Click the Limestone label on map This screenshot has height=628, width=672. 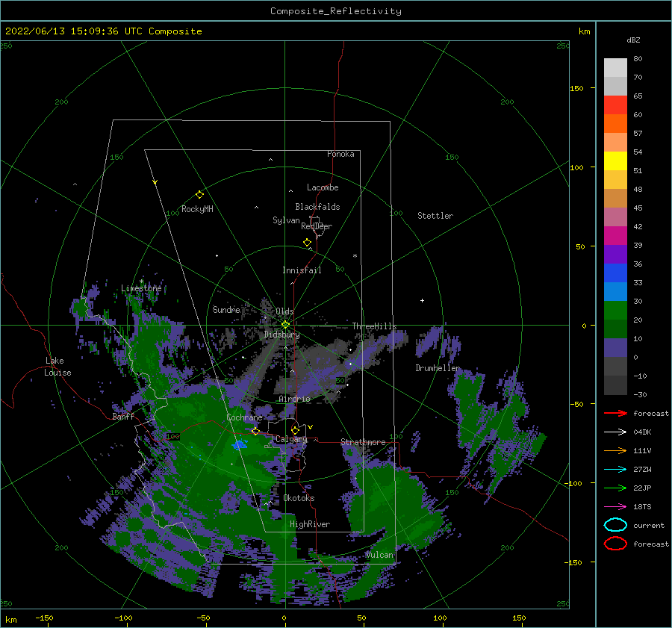pos(141,288)
